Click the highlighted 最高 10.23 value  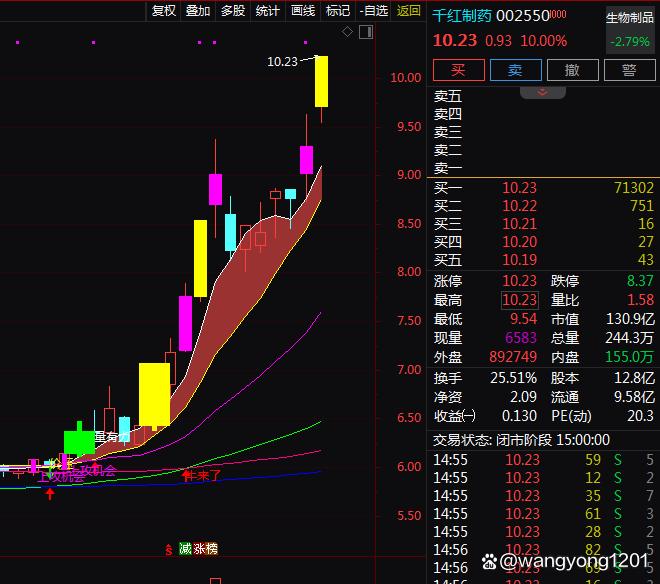[x=519, y=300]
